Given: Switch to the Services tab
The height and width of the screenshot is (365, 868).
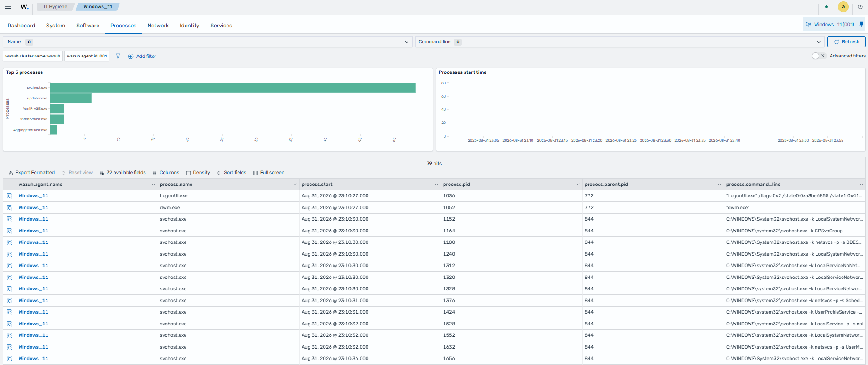Looking at the screenshot, I should [221, 26].
